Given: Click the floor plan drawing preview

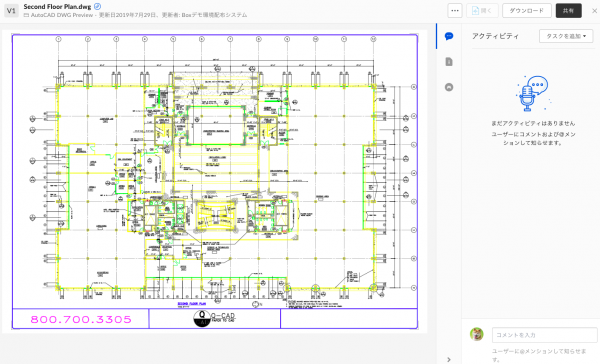Looking at the screenshot, I should [x=215, y=181].
